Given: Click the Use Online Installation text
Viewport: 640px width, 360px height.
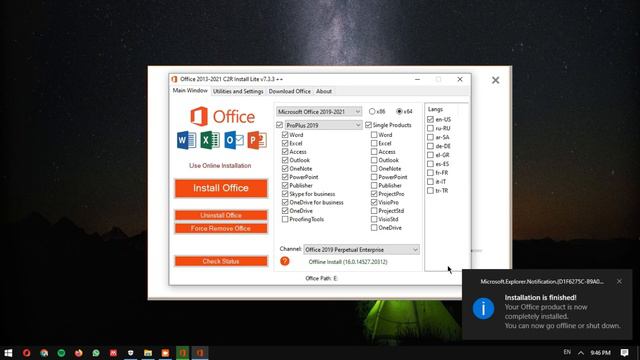Looking at the screenshot, I should pyautogui.click(x=220, y=166).
